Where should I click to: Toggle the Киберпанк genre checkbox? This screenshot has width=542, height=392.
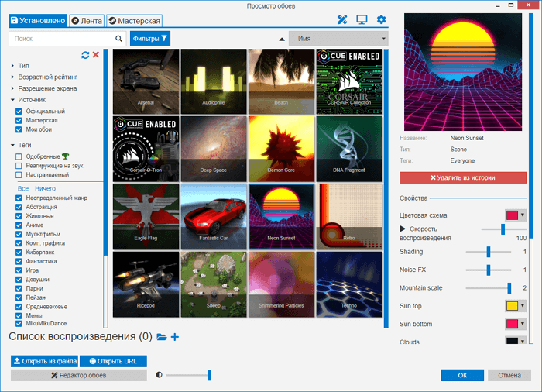pos(19,252)
